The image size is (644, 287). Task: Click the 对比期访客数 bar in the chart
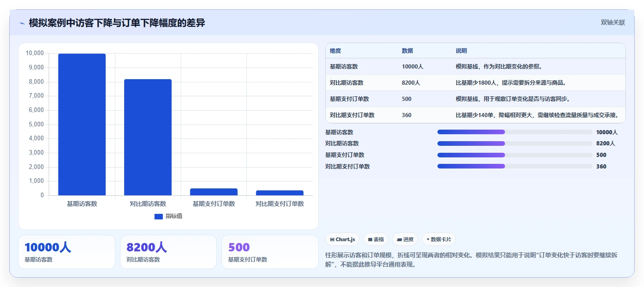coord(148,137)
